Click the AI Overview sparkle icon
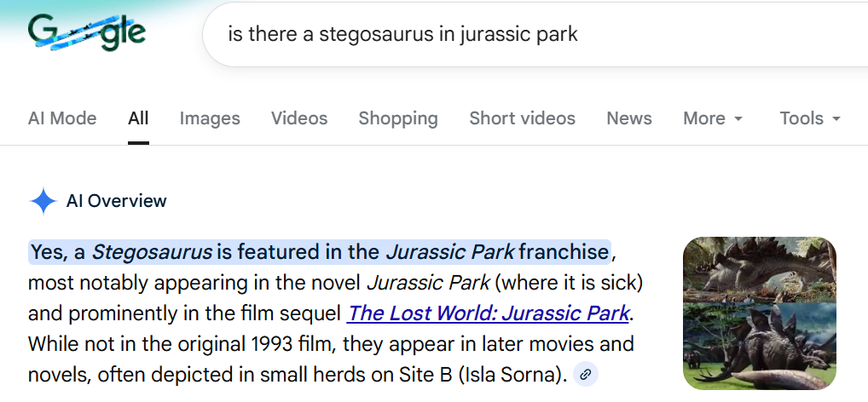This screenshot has width=868, height=402. point(43,202)
